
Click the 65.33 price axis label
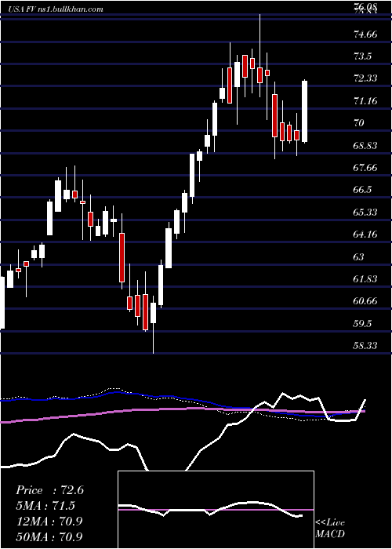(x=365, y=213)
